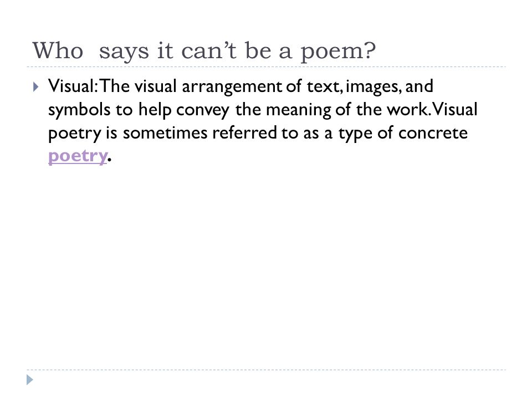Click the word "Visual:" at the bullet start
The width and height of the screenshot is (532, 399).
(73, 86)
